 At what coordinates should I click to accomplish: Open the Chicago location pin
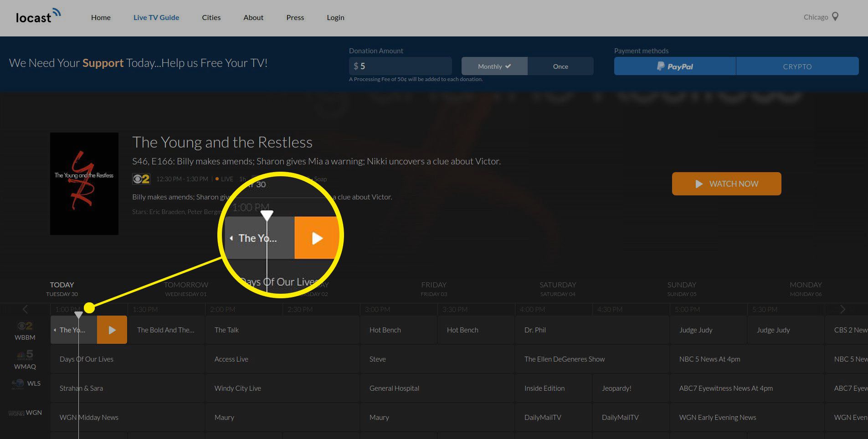[x=835, y=17]
